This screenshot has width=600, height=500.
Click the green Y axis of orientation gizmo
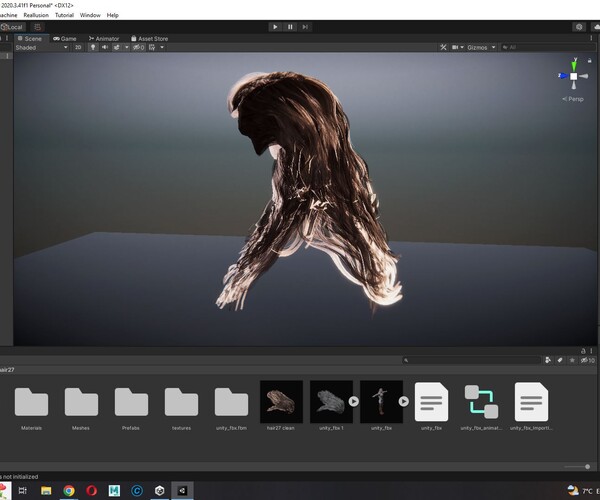(574, 65)
